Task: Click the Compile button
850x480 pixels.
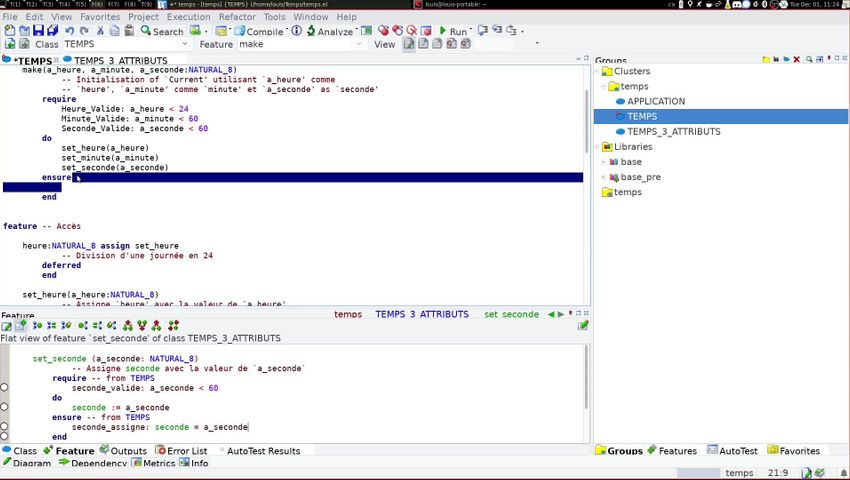Action: click(x=259, y=31)
